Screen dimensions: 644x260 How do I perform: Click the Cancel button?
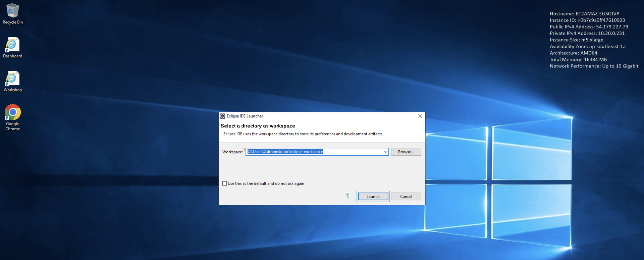tap(406, 197)
